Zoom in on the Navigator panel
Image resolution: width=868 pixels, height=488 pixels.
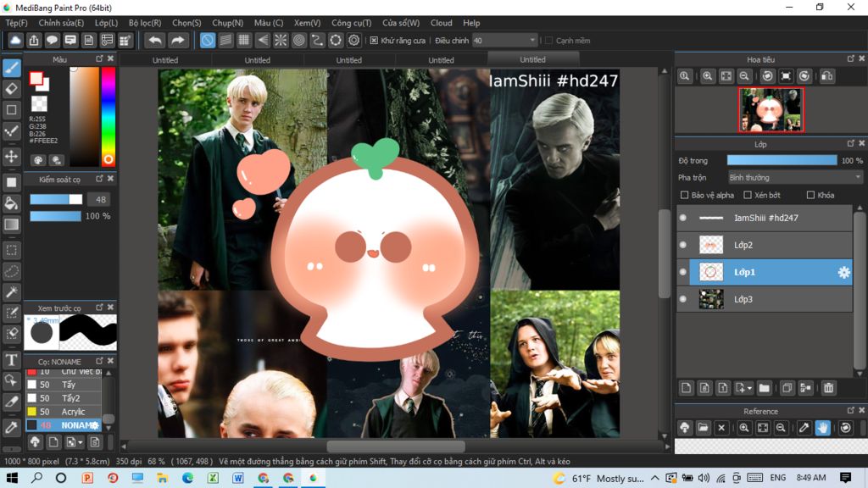click(708, 76)
